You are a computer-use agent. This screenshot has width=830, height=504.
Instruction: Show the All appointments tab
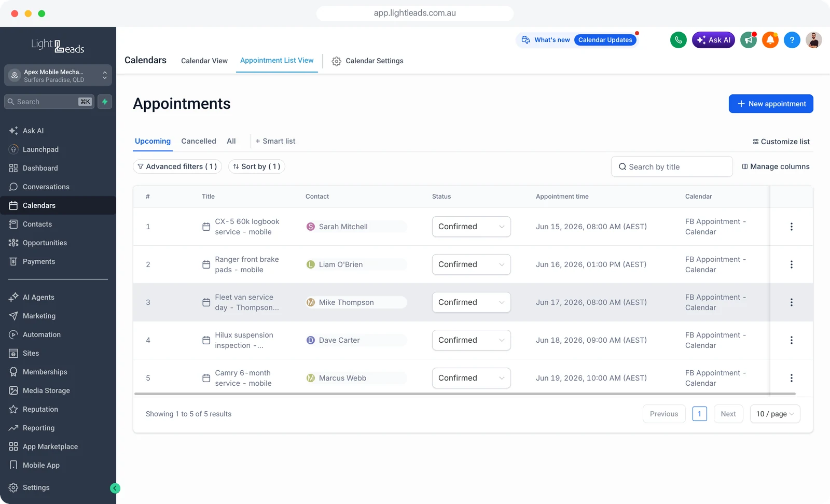point(231,141)
